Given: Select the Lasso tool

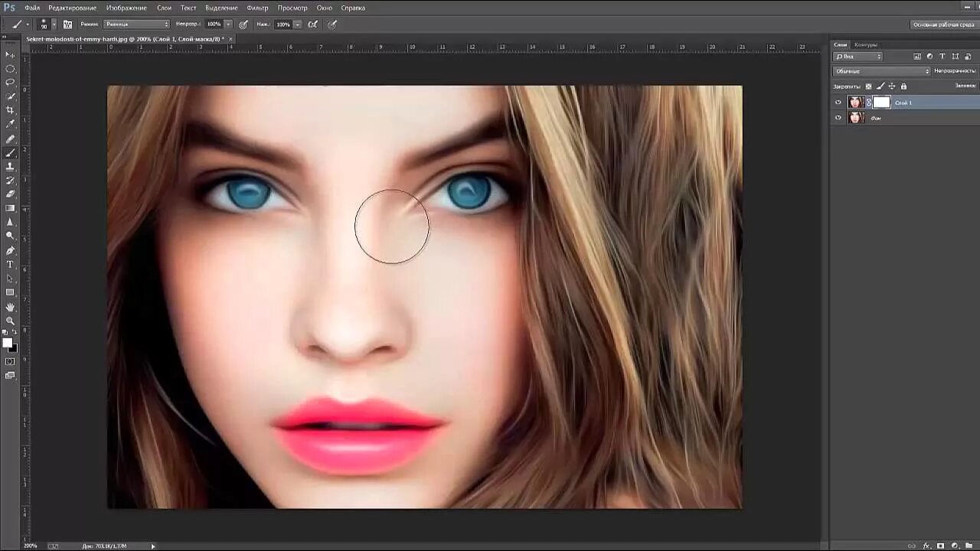Looking at the screenshot, I should [10, 82].
